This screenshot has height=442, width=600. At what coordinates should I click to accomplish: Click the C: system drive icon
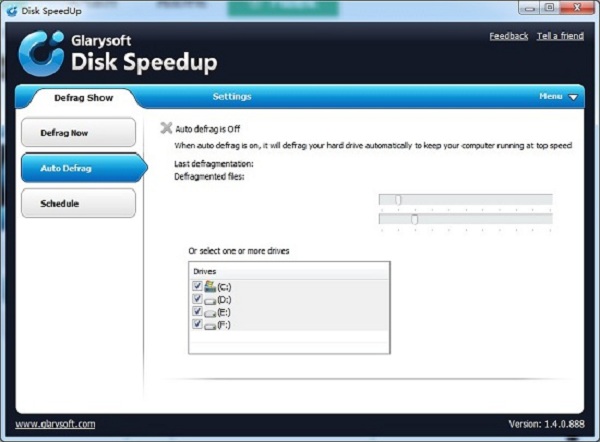point(210,286)
